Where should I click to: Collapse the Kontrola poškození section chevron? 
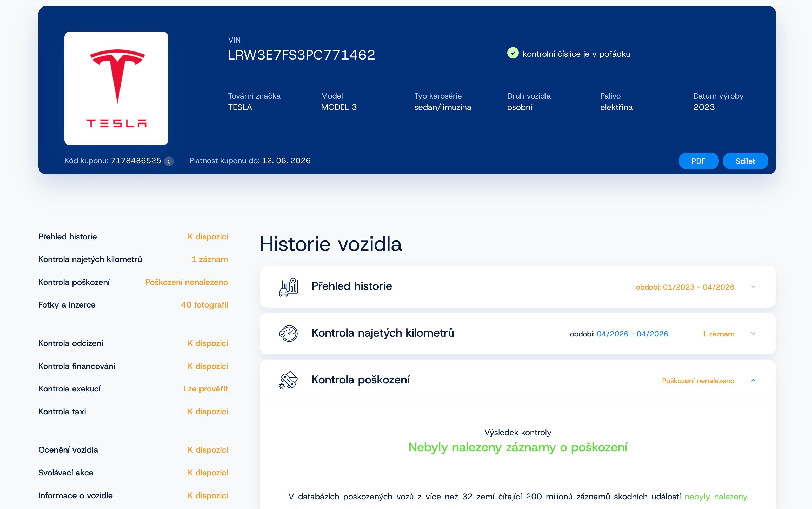pyautogui.click(x=753, y=380)
